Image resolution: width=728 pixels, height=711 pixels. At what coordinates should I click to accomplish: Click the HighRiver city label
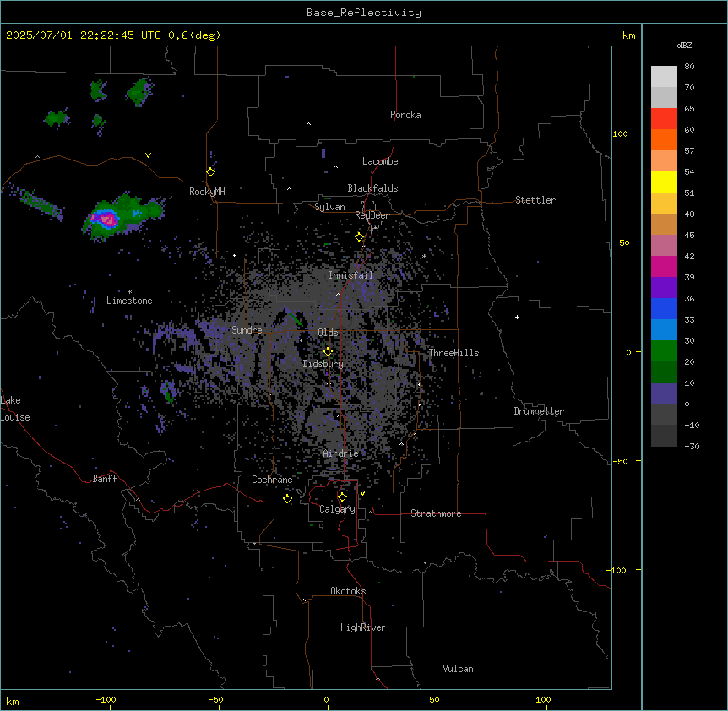(363, 627)
